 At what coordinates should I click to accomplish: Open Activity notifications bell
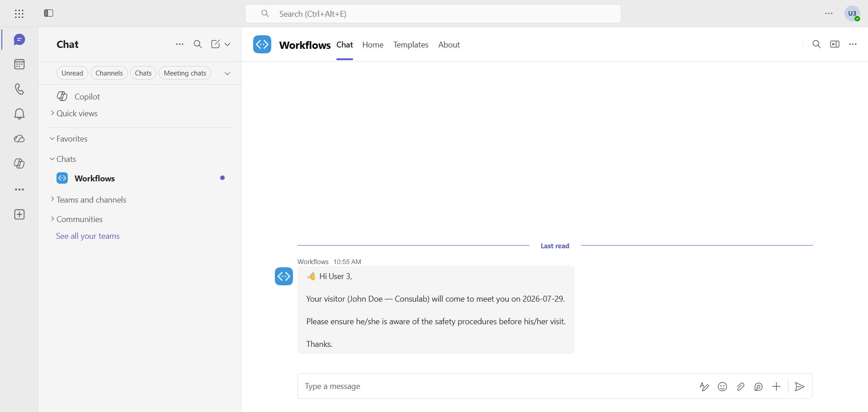[x=19, y=114]
